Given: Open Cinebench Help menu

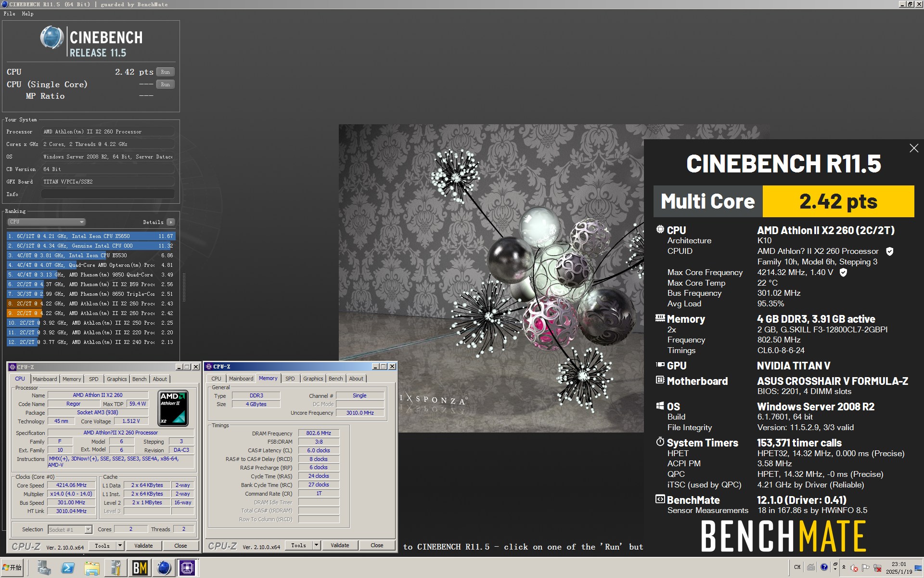Looking at the screenshot, I should (27, 14).
